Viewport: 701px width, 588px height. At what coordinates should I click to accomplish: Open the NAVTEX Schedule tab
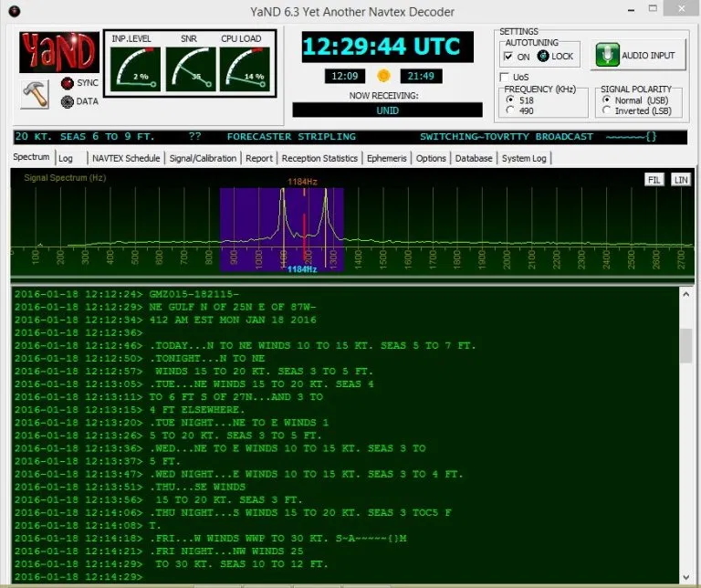[126, 158]
